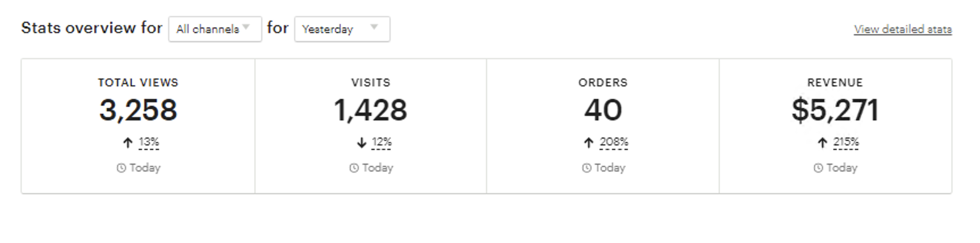Click the clock icon in Orders card
980x243 pixels.
(587, 168)
